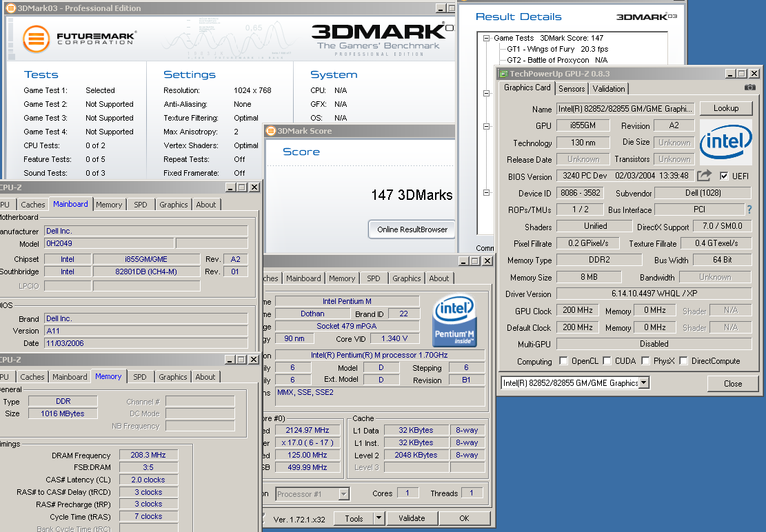766x532 pixels.
Task: Maximize the CPU-Z memory timings window
Action: point(241,360)
